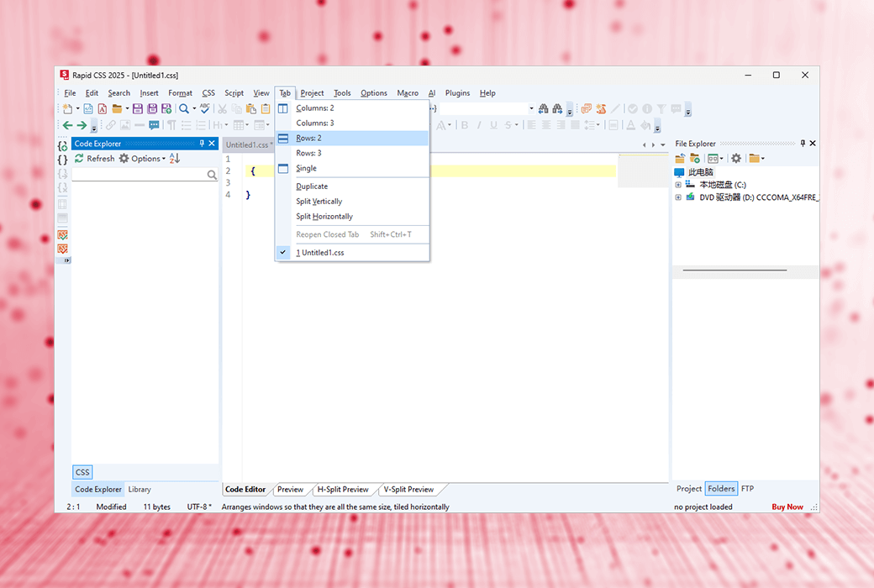Choose Columns: 2 from Tab menu
The width and height of the screenshot is (874, 588).
pyautogui.click(x=352, y=108)
